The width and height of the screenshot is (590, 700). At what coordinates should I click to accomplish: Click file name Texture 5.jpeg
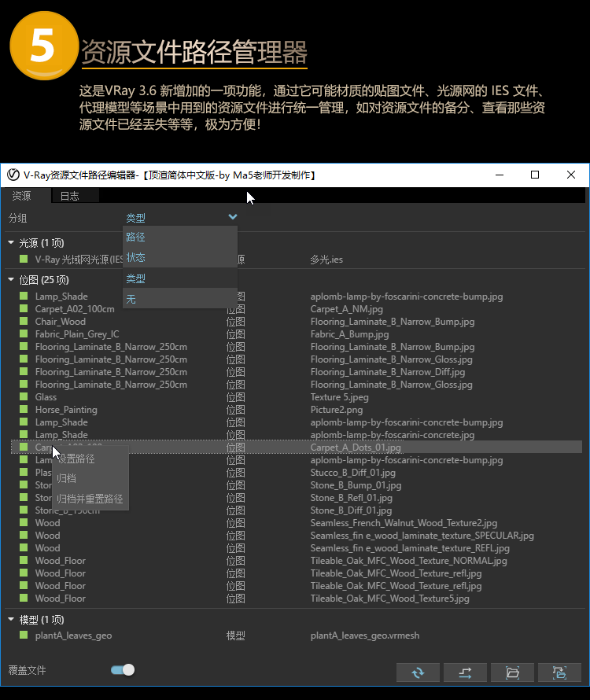[339, 397]
